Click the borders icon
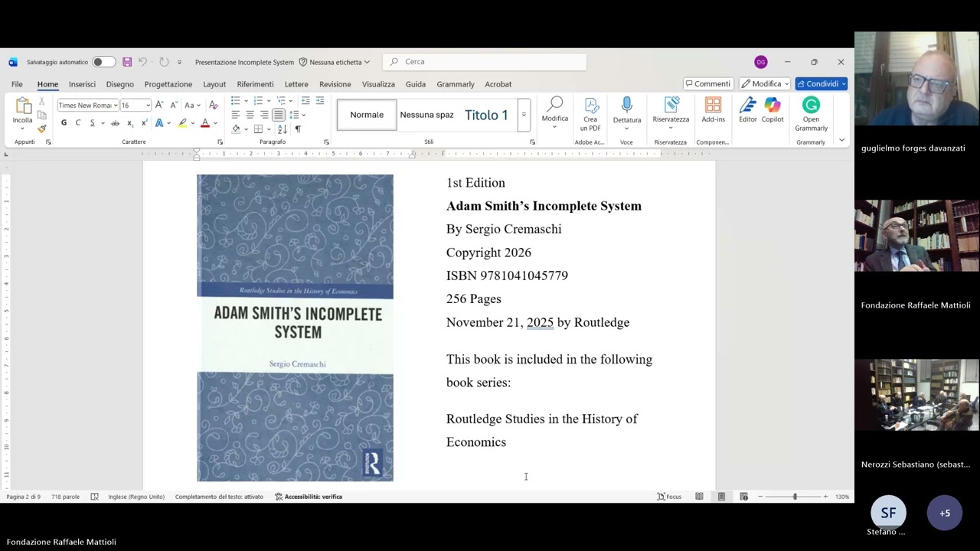Image resolution: width=980 pixels, height=551 pixels. (258, 129)
